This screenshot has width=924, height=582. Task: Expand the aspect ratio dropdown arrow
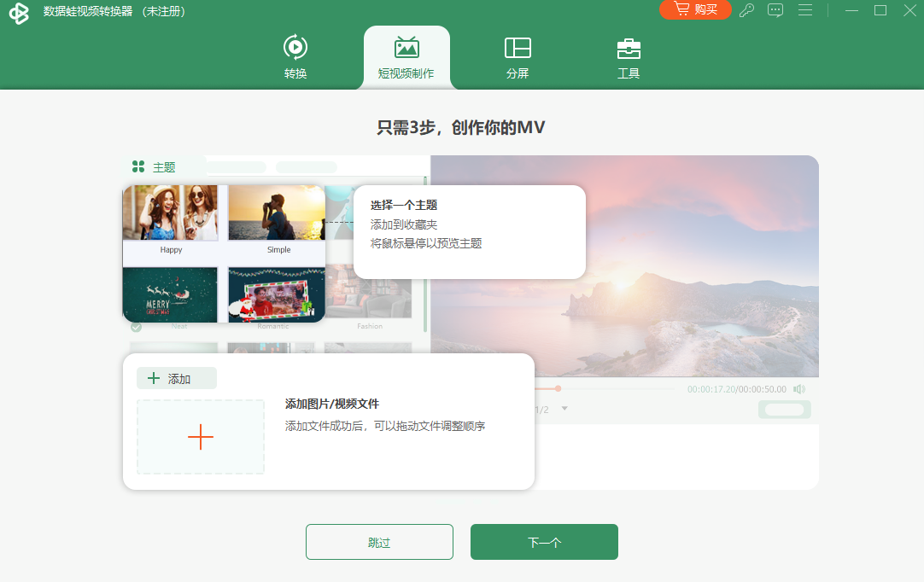564,409
